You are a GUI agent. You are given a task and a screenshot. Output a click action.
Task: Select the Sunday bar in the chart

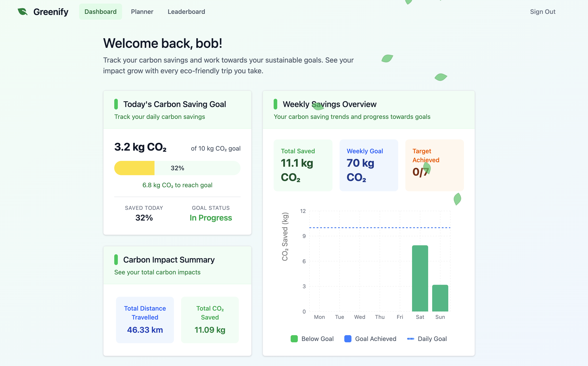(x=440, y=298)
